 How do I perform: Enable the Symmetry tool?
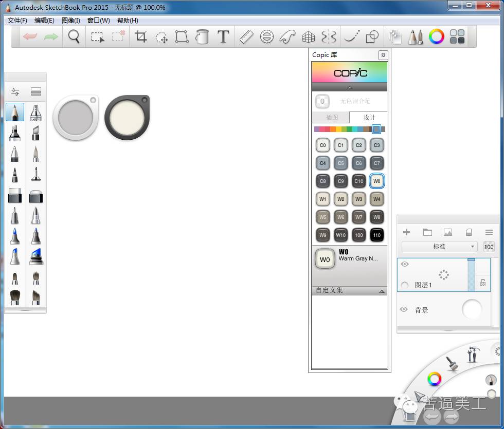(329, 36)
